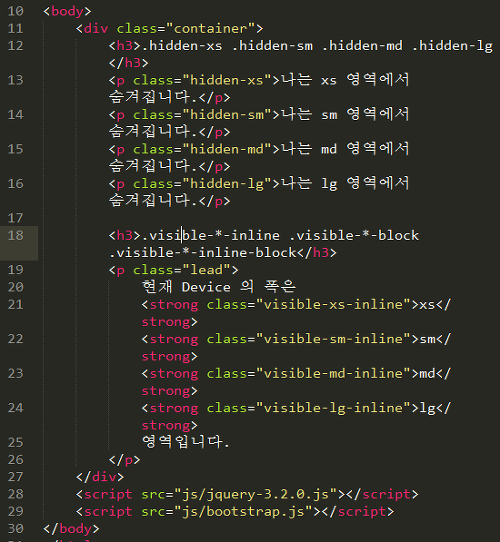
Task: Click the .hidden-xs text in h3 heading
Action: 182,46
